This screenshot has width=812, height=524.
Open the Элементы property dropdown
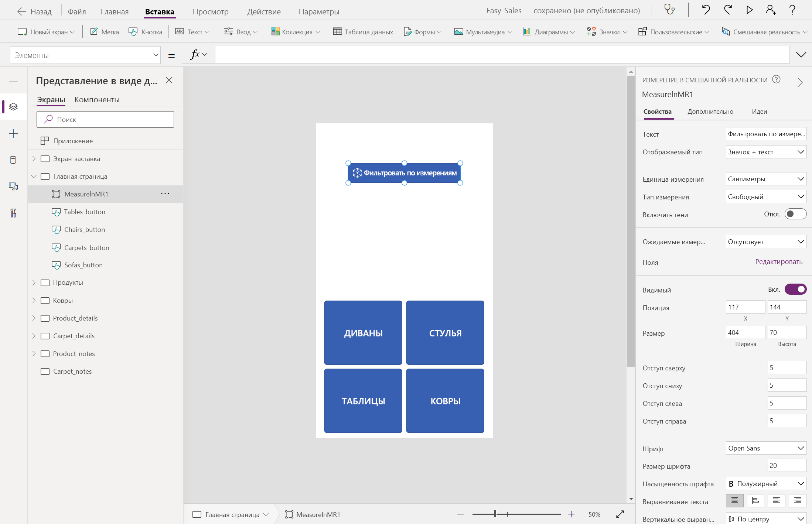pos(85,55)
